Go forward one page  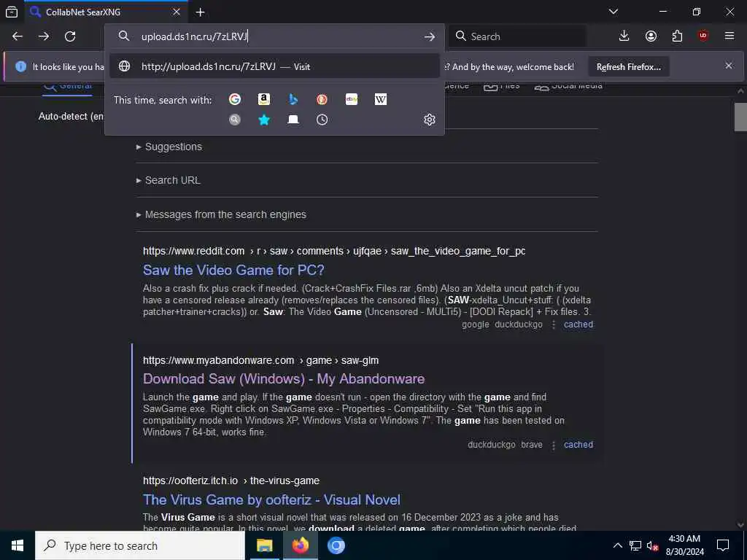[44, 36]
